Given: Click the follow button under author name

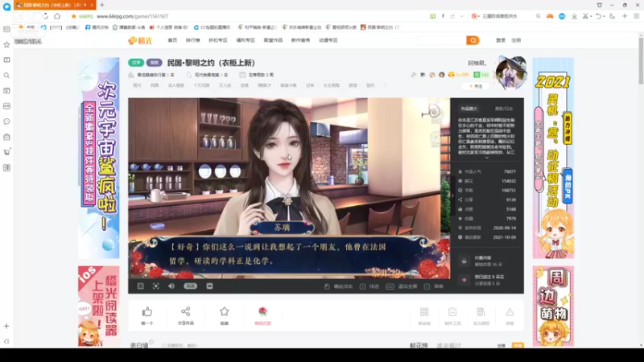Looking at the screenshot, I should [476, 86].
